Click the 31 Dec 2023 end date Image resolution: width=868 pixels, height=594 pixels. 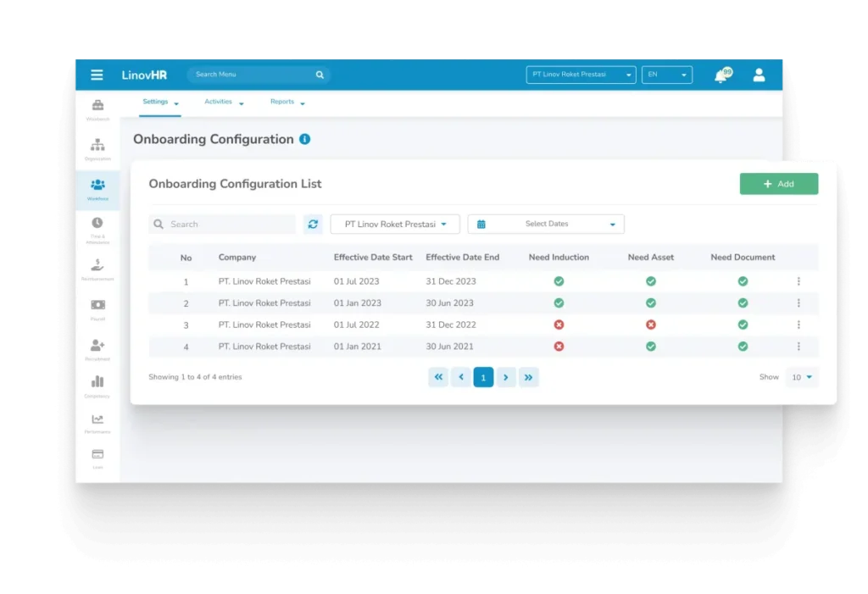451,281
